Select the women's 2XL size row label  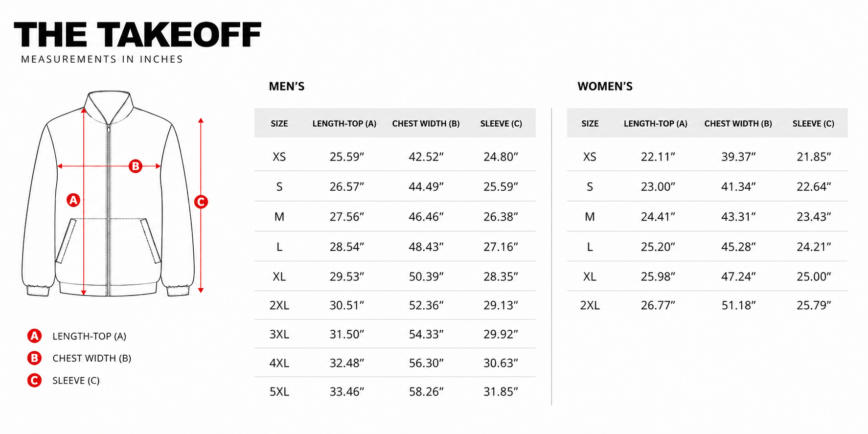click(x=590, y=305)
